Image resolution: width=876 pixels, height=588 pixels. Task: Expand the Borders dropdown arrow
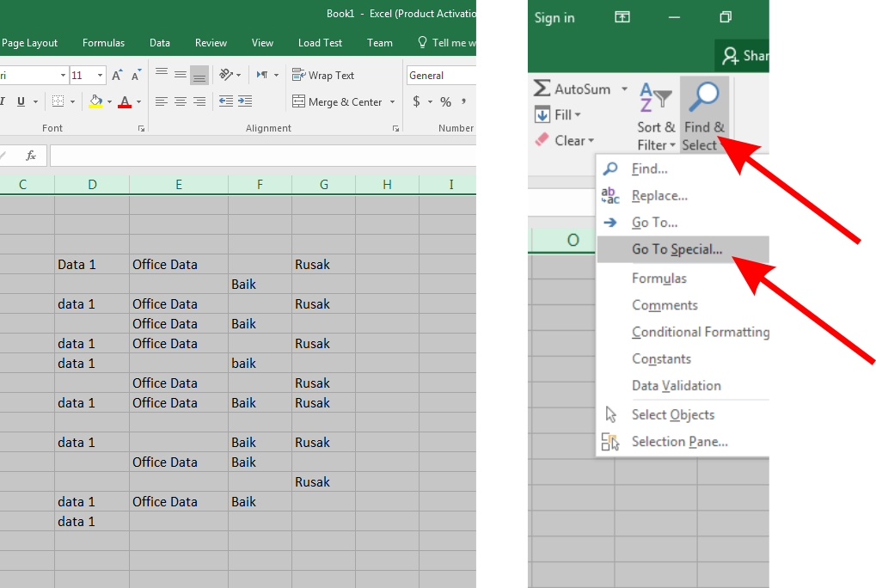point(70,101)
